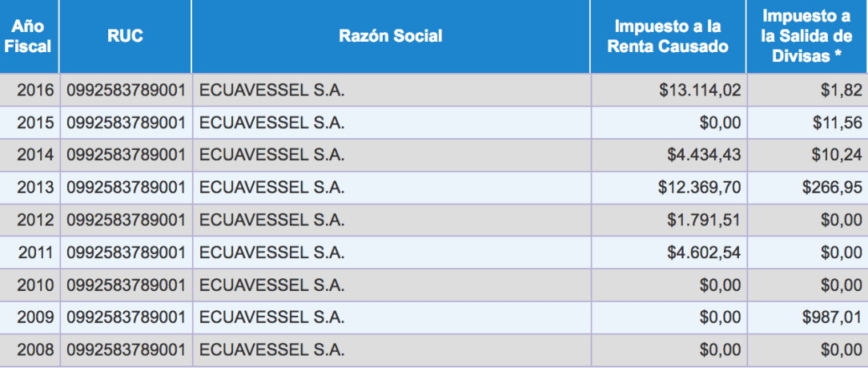Click the Impuesto a la Renta Causado header
868x368 pixels.
click(x=668, y=37)
